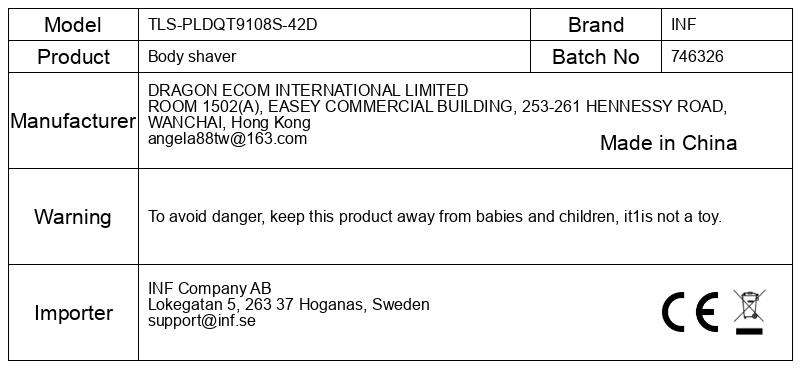Click the Made in China text
Image resolution: width=800 pixels, height=380 pixels.
click(668, 143)
